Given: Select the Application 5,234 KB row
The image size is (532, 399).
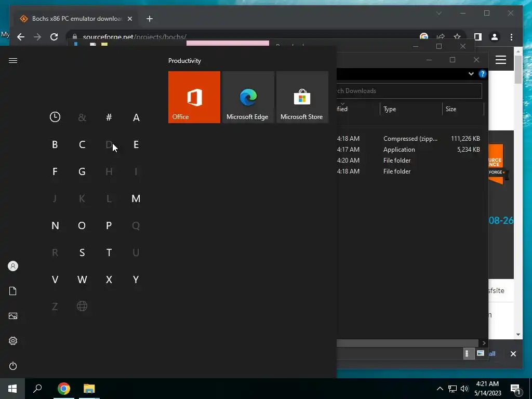Looking at the screenshot, I should click(x=409, y=149).
